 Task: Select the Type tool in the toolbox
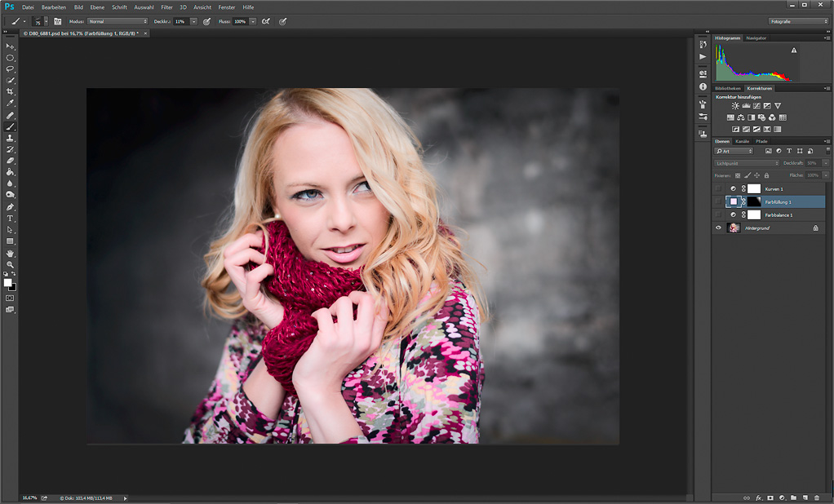point(10,219)
